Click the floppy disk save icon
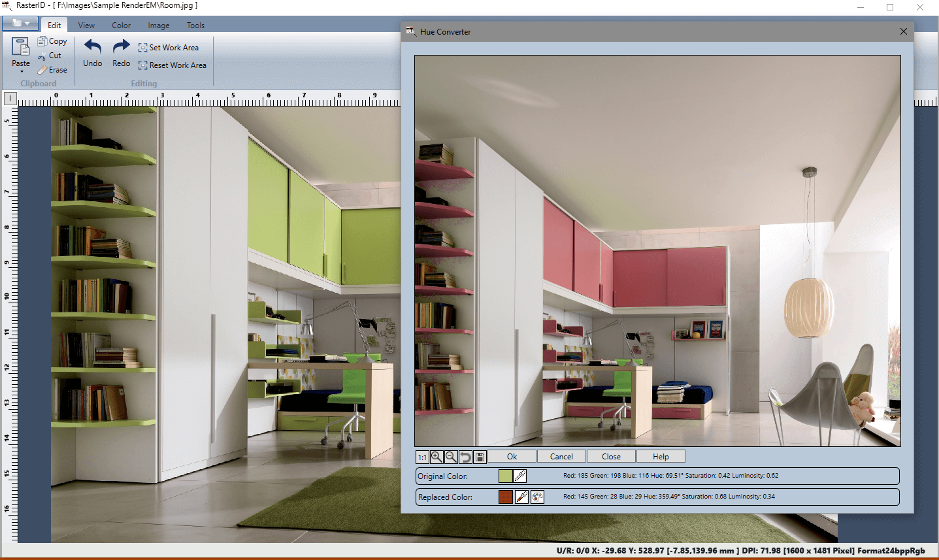The height and width of the screenshot is (560, 939). coord(480,457)
